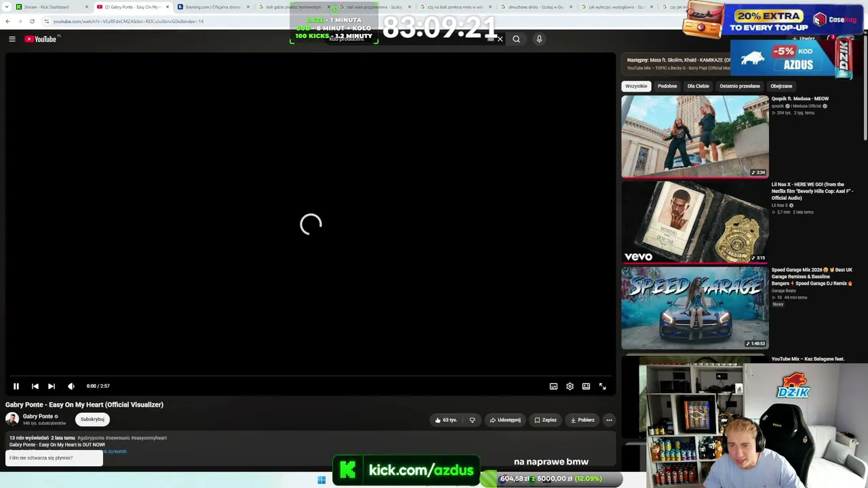
Task: Enter fullscreen video mode
Action: [602, 386]
